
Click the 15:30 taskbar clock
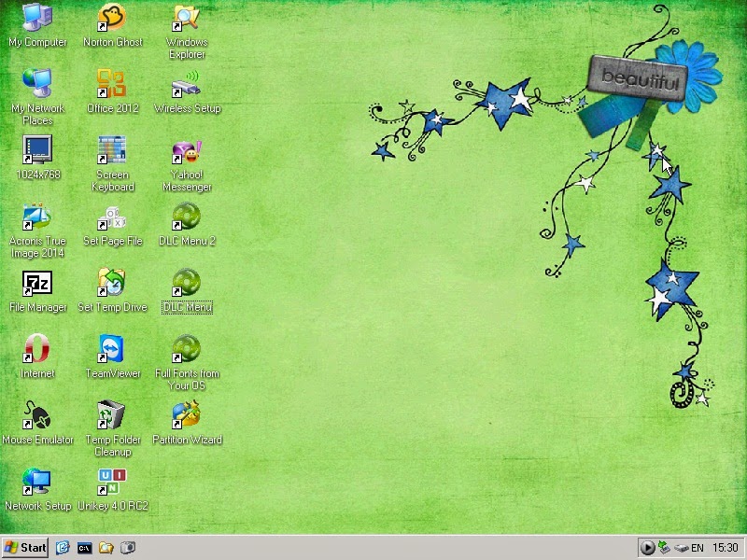pos(726,548)
